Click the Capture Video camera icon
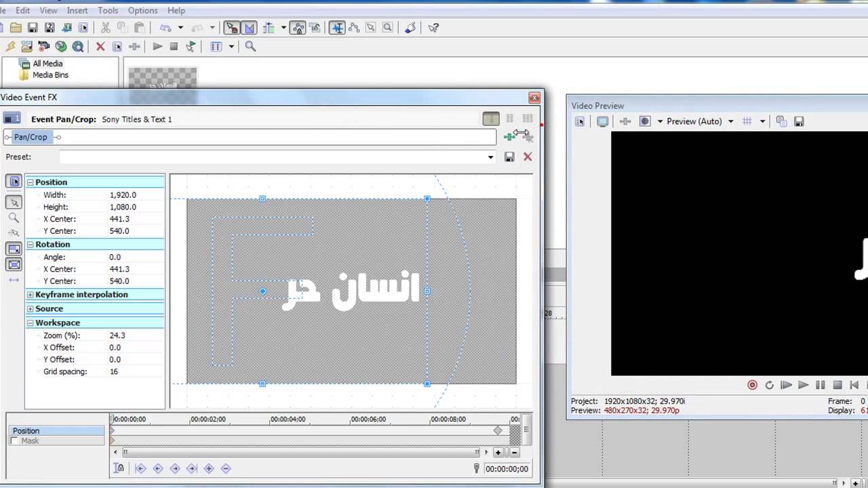Viewport: 868px width, 488px height. (x=44, y=46)
